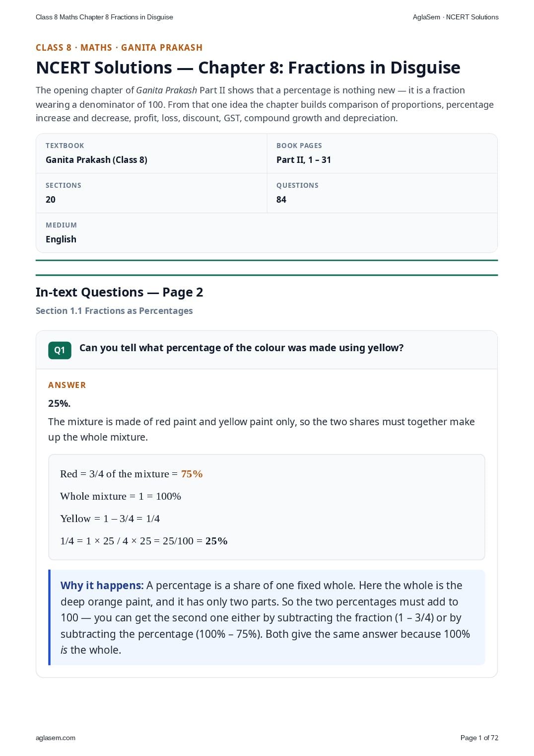
Task: Click the bold 25% result in calculation
Action: tap(216, 541)
